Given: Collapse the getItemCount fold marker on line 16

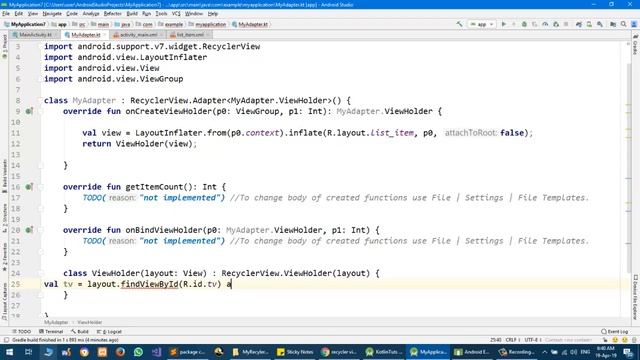Looking at the screenshot, I should [x=41, y=187].
